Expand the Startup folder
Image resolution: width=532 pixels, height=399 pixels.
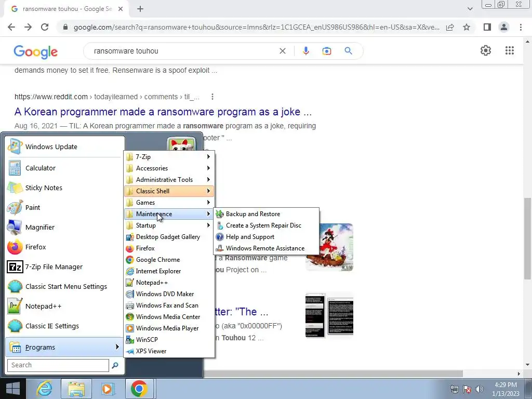pos(169,225)
